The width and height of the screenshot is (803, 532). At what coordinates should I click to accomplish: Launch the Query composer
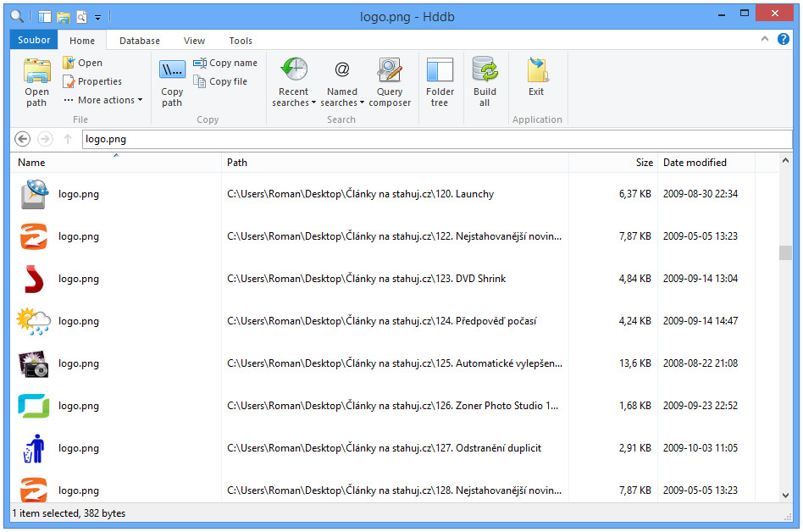pyautogui.click(x=390, y=82)
